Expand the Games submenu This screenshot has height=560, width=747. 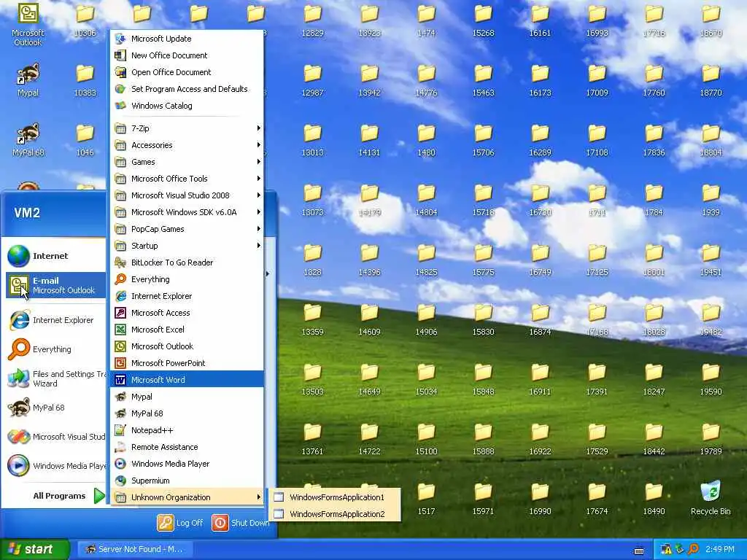click(187, 162)
